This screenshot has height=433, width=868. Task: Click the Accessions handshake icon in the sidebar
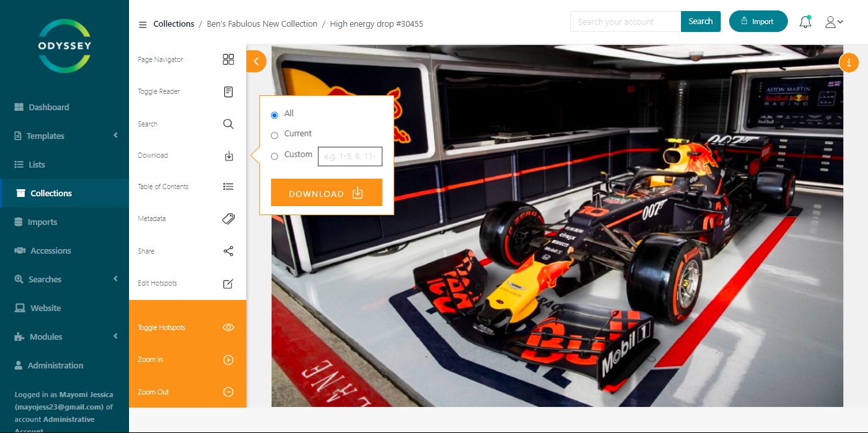point(20,251)
